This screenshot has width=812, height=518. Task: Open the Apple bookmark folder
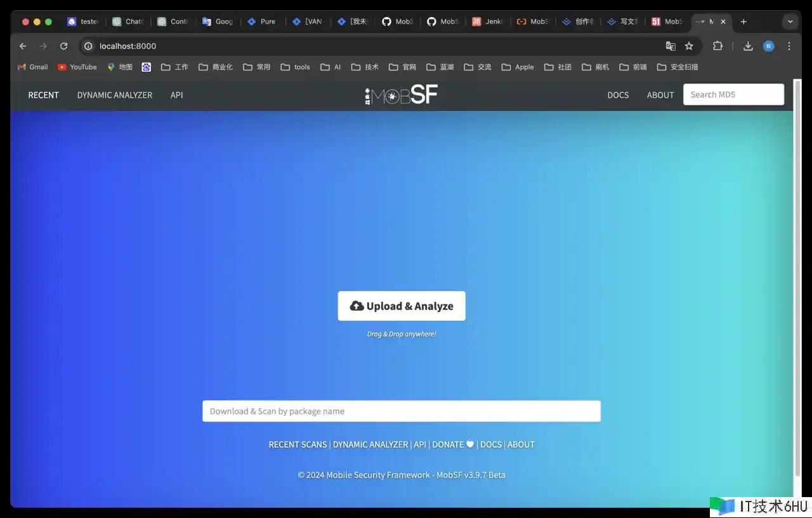pyautogui.click(x=518, y=67)
